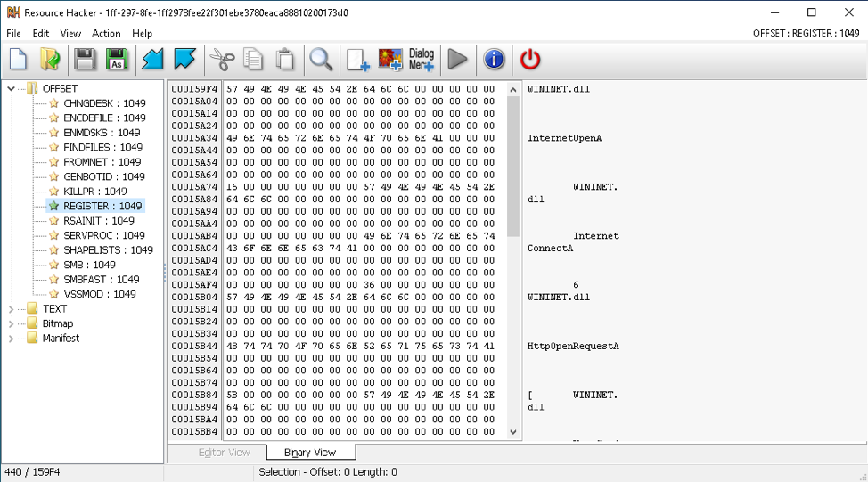This screenshot has width=868, height=482.
Task: Click the New file toolbar icon
Action: 19,60
